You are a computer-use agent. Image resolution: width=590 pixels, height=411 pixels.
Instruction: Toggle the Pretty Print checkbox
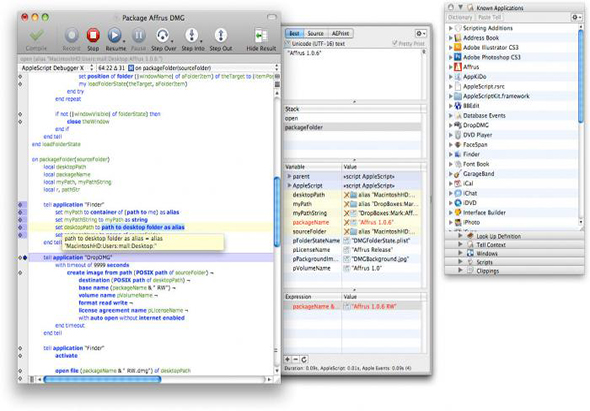(395, 43)
